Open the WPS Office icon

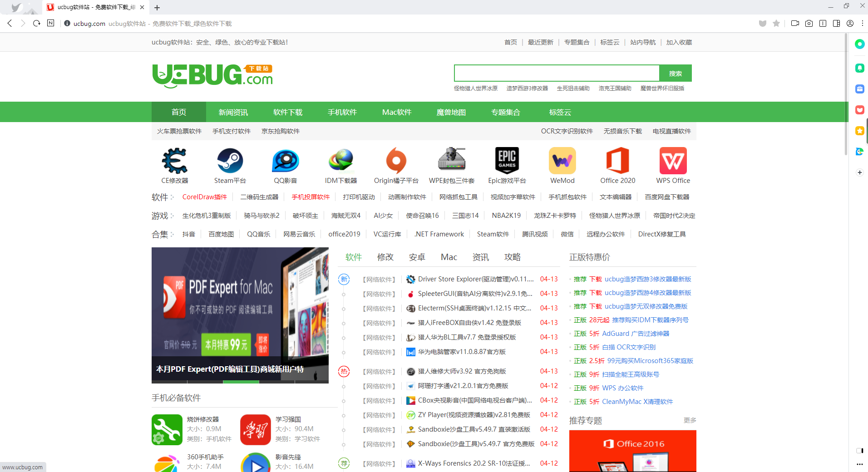pos(673,161)
